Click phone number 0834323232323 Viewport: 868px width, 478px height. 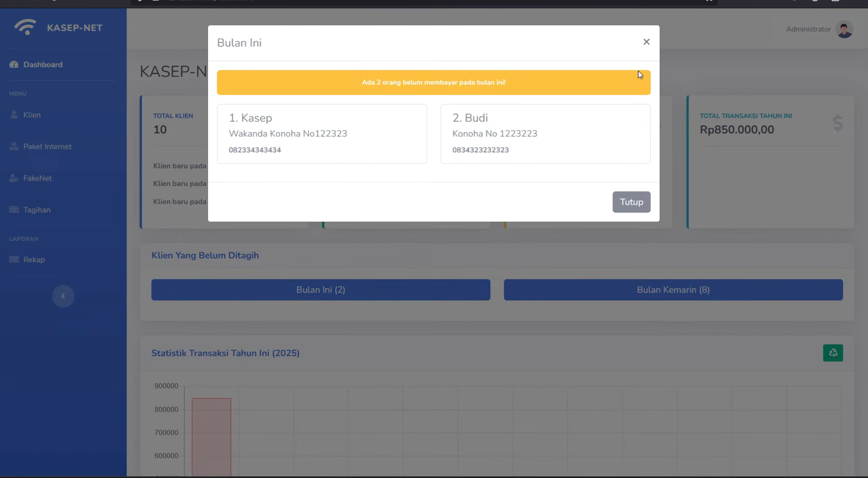coord(480,150)
